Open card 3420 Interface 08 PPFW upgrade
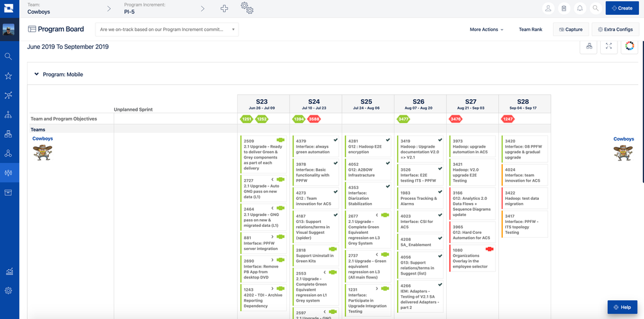 [525, 149]
